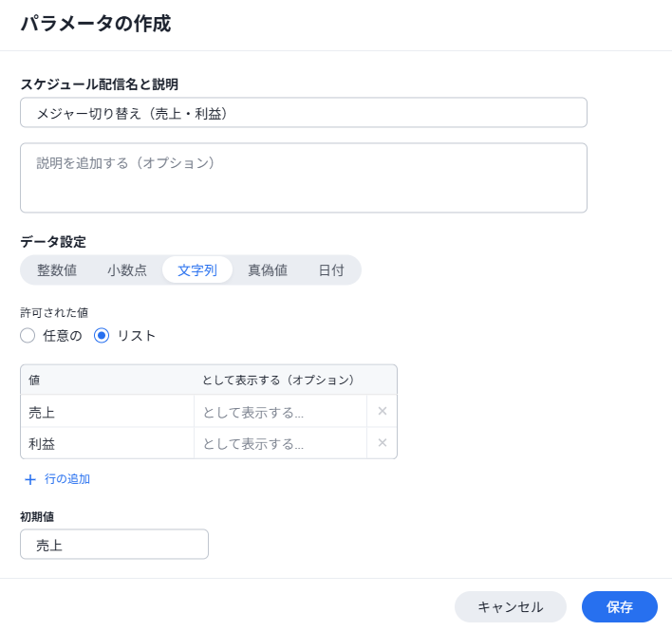Switch data type to 日付
672x631 pixels.
point(331,270)
